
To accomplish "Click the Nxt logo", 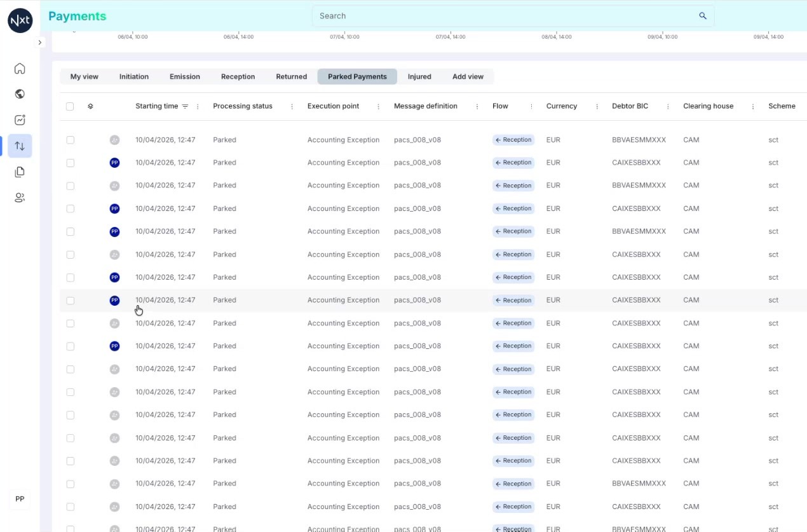I will coord(20,20).
